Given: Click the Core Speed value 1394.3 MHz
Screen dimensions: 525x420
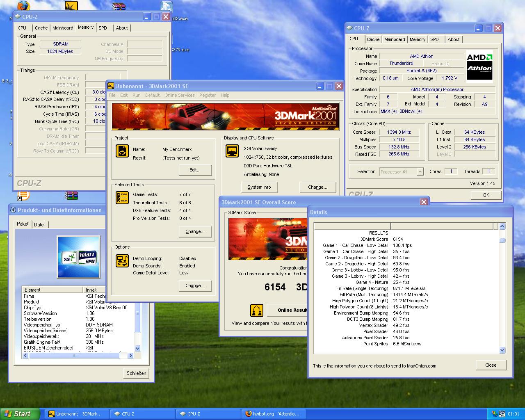Looking at the screenshot, I should click(x=399, y=132).
